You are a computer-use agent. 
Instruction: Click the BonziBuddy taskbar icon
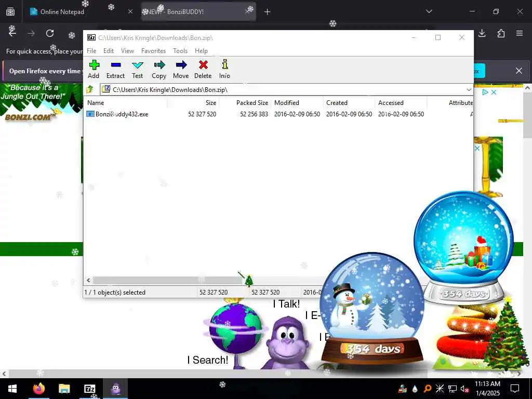(116, 389)
